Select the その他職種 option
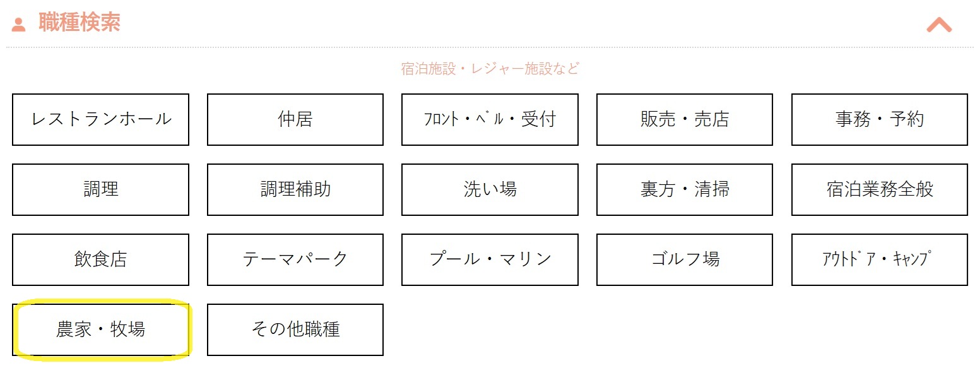The height and width of the screenshot is (368, 980). click(295, 329)
